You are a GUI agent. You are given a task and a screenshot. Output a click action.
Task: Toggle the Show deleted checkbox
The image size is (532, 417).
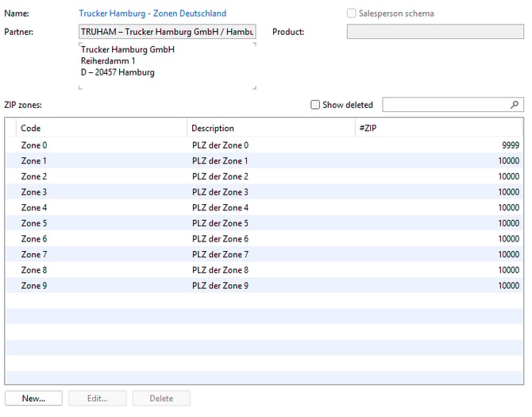[315, 105]
